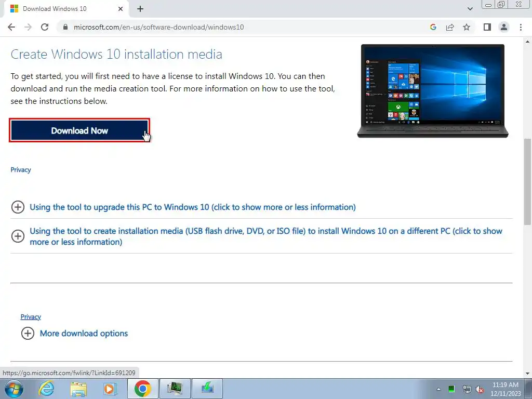This screenshot has height=399, width=532.
Task: Click the vertical scrollbar thumb
Action: click(x=527, y=181)
